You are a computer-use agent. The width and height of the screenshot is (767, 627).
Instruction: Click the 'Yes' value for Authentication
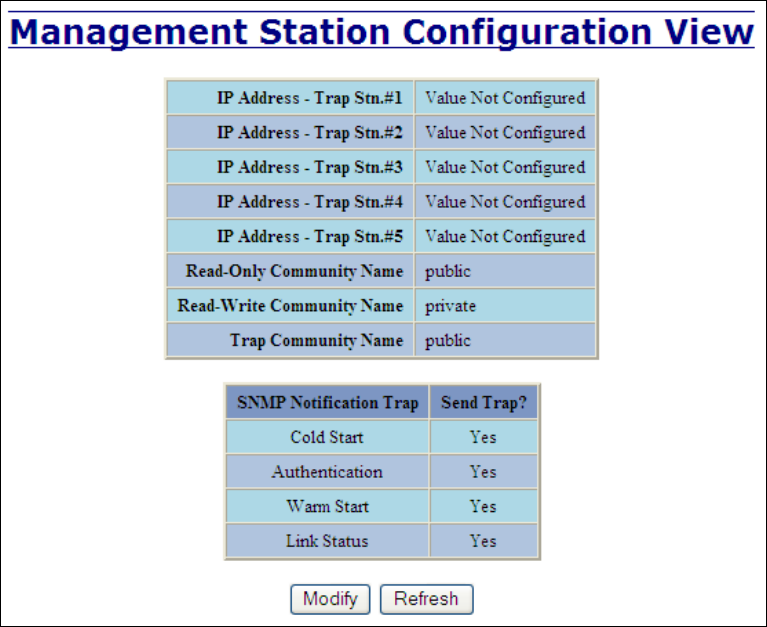(483, 472)
